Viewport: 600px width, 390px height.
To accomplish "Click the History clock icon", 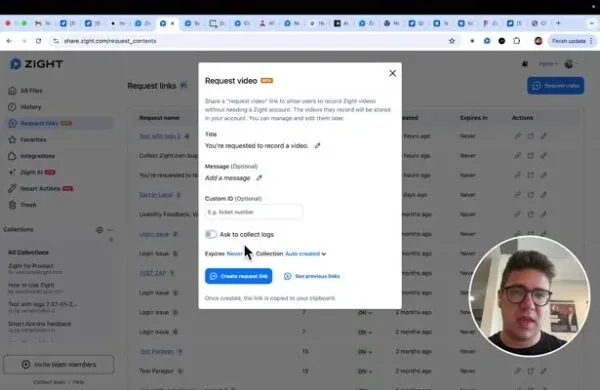I will click(12, 107).
